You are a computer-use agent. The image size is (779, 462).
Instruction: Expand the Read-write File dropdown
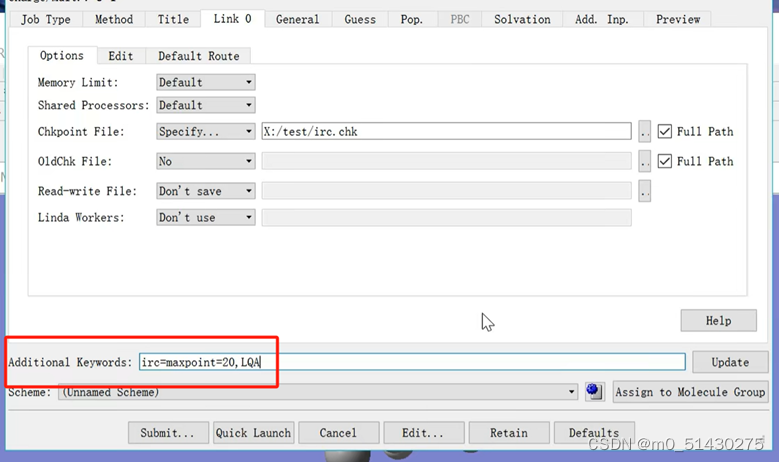pos(206,191)
